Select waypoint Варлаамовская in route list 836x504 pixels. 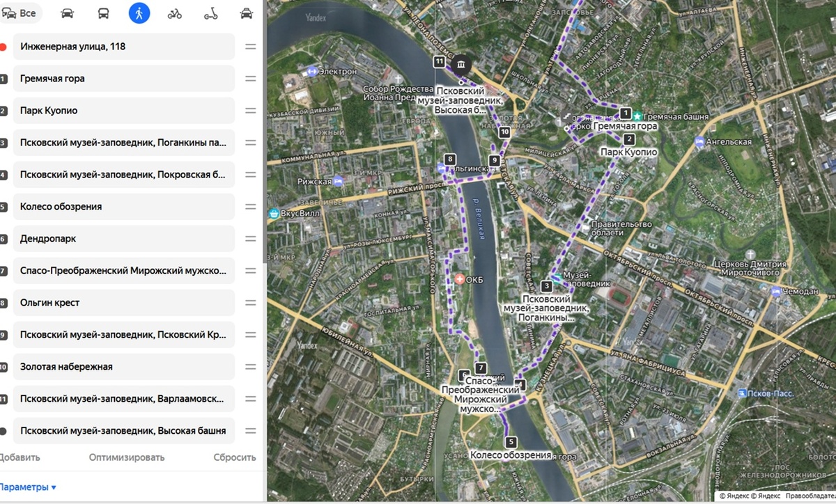pos(124,399)
